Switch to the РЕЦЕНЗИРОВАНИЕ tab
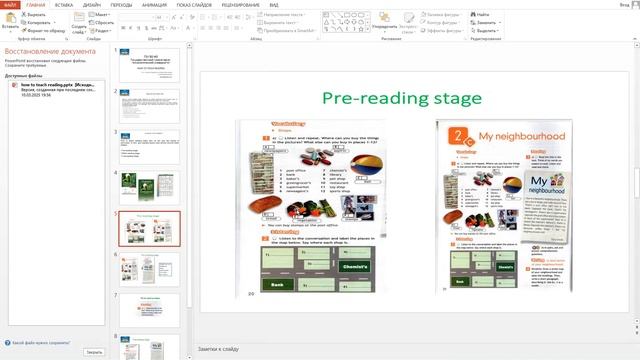 coord(240,5)
